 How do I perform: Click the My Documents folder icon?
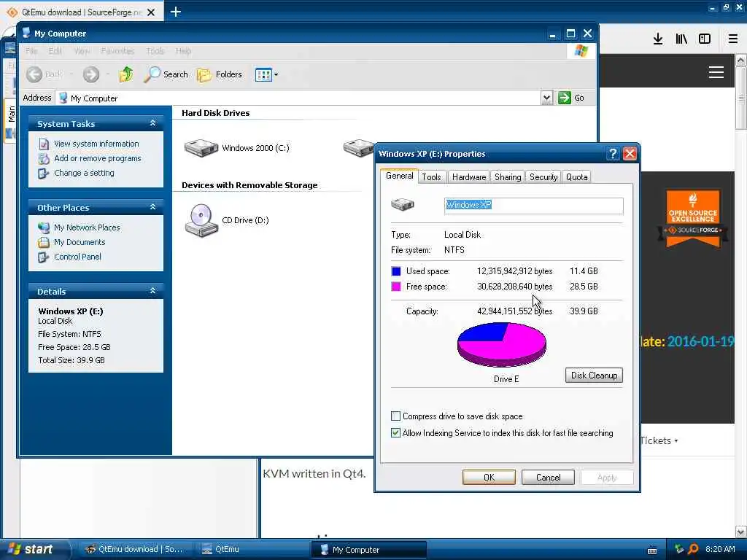(x=43, y=242)
